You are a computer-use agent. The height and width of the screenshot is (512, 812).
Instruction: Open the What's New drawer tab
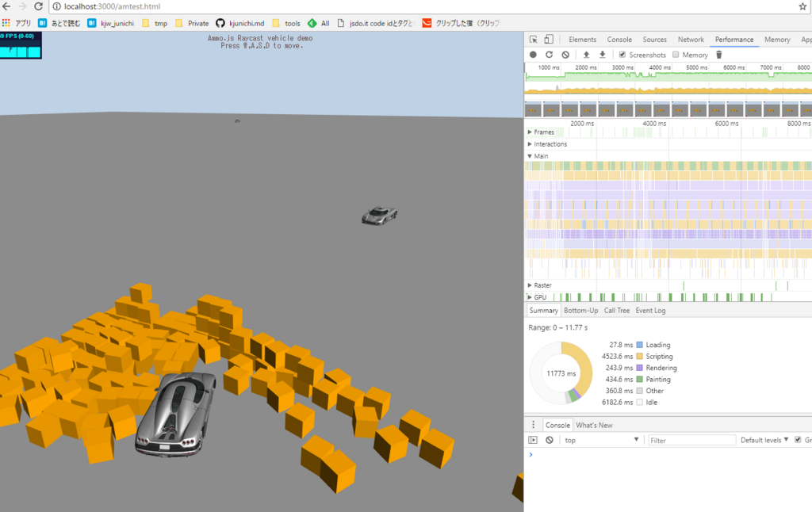(x=594, y=425)
